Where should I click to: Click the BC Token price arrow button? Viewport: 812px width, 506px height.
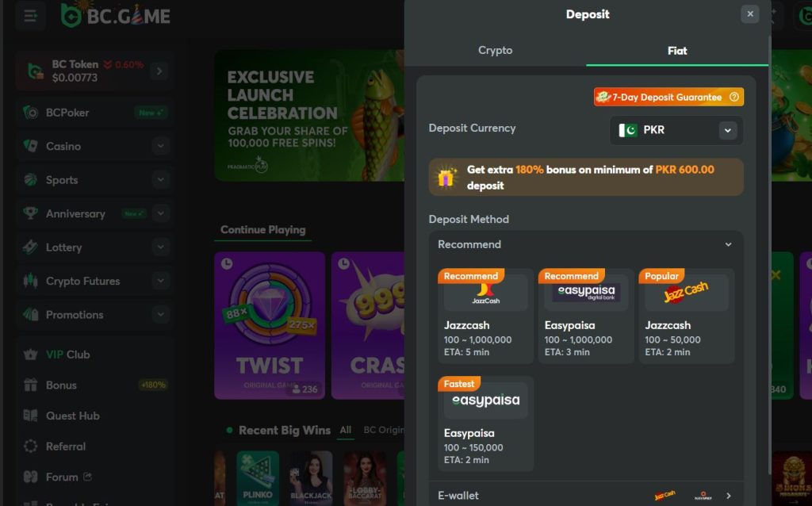159,71
